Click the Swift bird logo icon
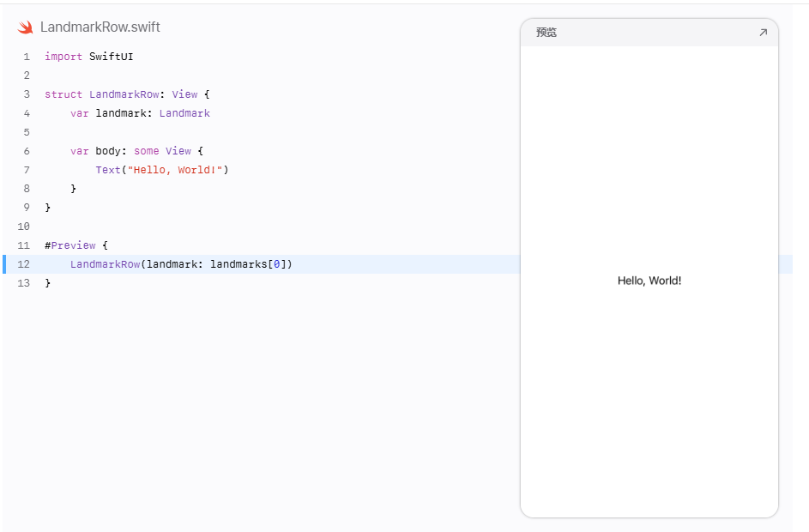Viewport: 809px width, 532px height. pos(25,27)
